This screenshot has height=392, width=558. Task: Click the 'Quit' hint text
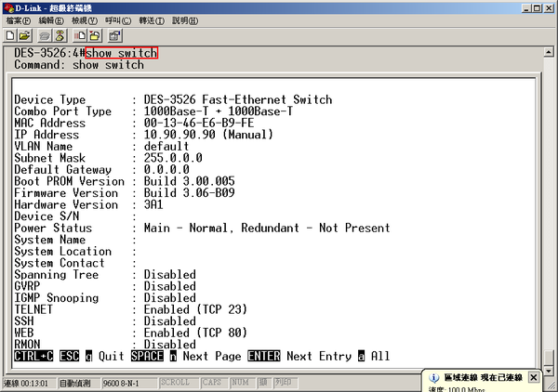coord(111,356)
